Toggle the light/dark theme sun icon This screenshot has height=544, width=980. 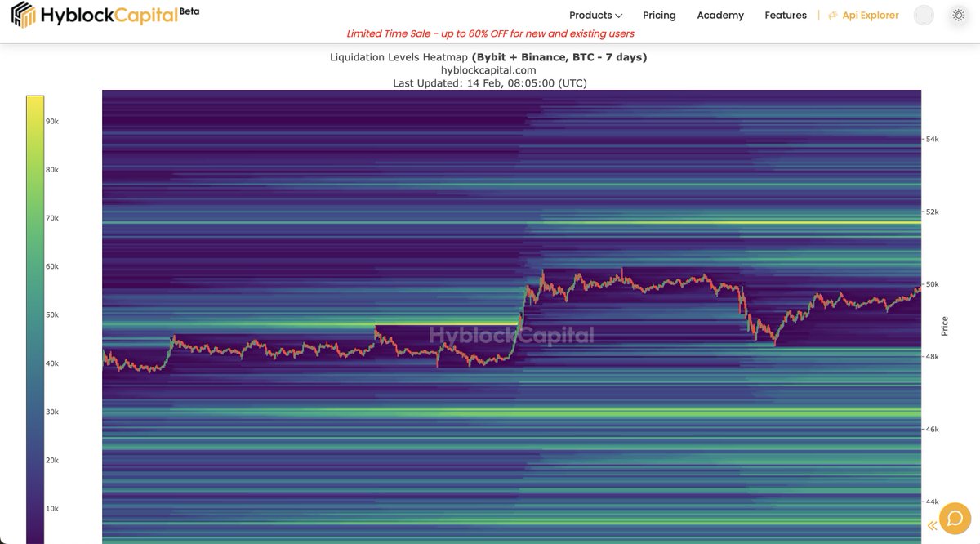pos(959,16)
